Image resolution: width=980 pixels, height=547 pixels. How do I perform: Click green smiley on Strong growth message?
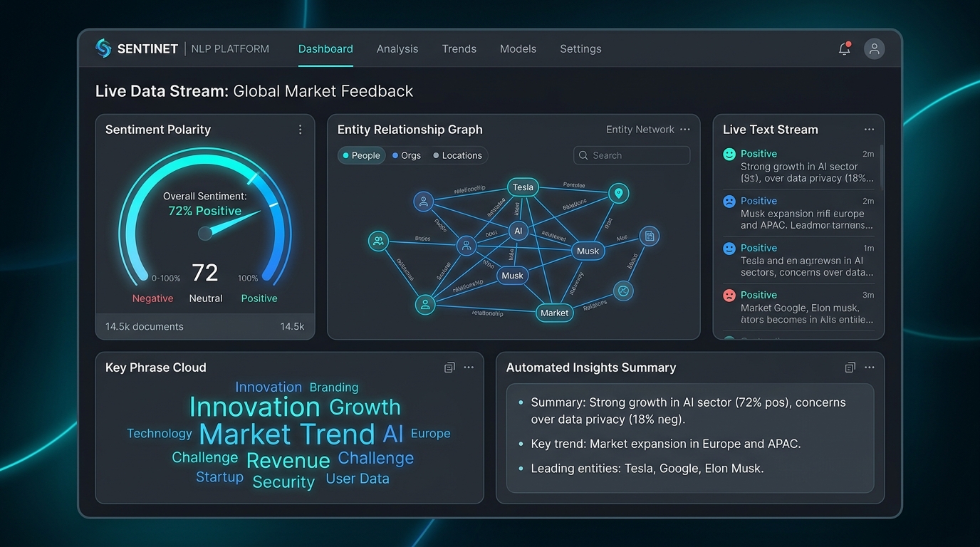pyautogui.click(x=729, y=154)
